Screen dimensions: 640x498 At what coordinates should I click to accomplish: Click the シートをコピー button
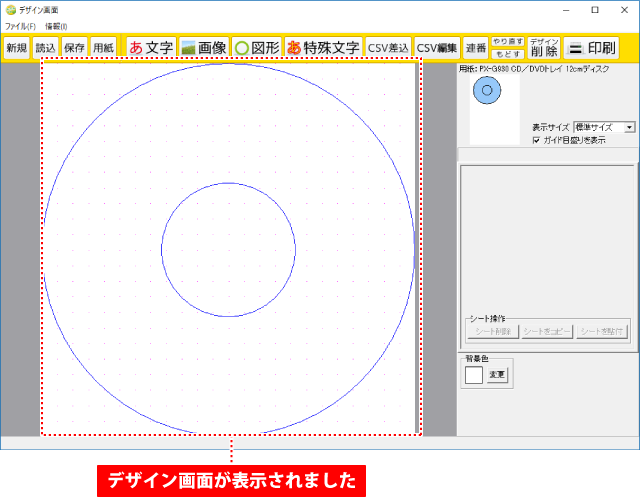coord(547,331)
